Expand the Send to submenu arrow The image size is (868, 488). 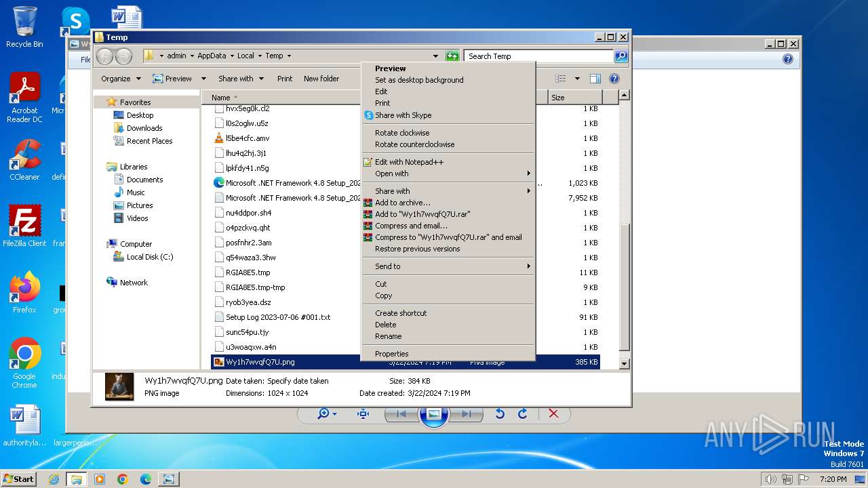click(528, 266)
